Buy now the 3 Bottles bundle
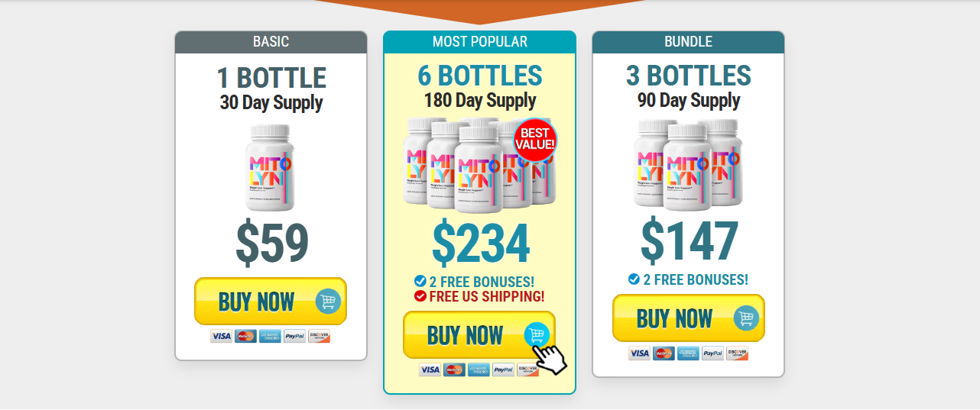 688,318
